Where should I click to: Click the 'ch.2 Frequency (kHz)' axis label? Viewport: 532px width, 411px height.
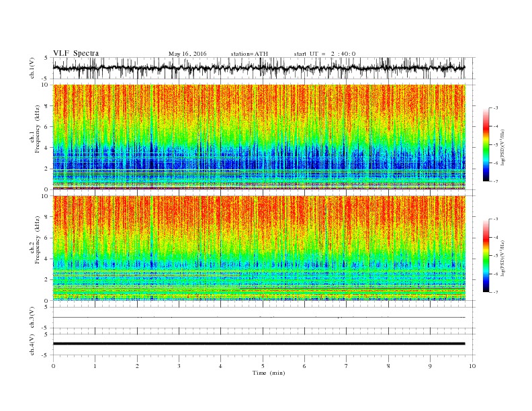[x=35, y=240]
